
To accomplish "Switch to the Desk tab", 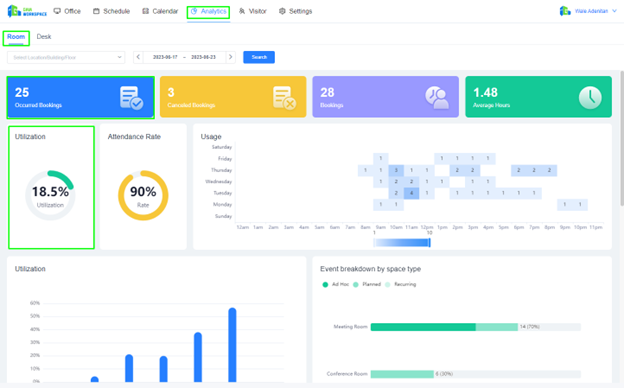I will tap(44, 37).
